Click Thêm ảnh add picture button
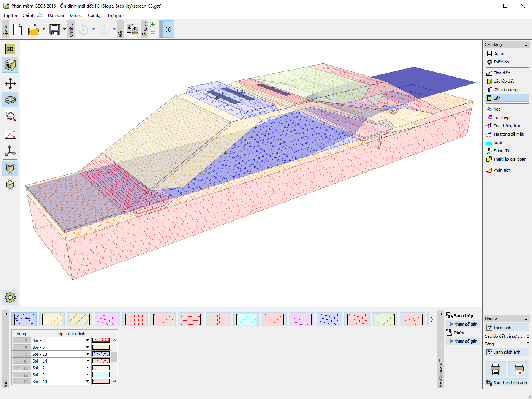 (x=507, y=328)
